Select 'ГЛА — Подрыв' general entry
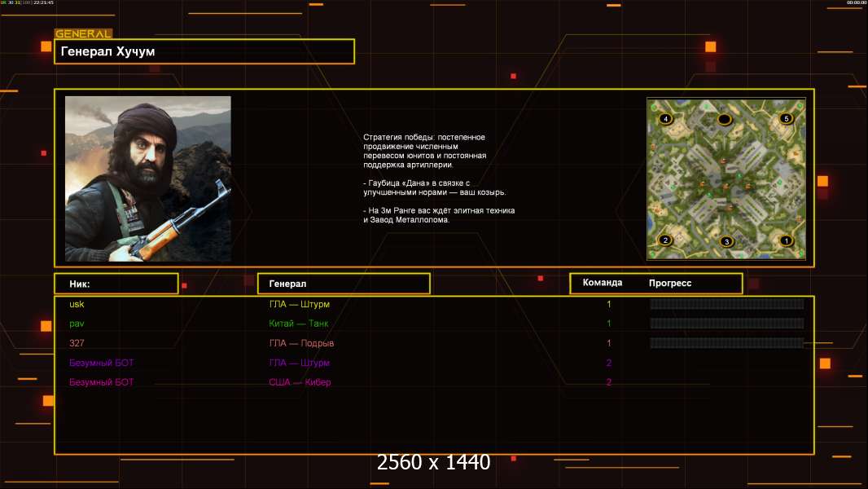The image size is (868, 489). (x=302, y=343)
